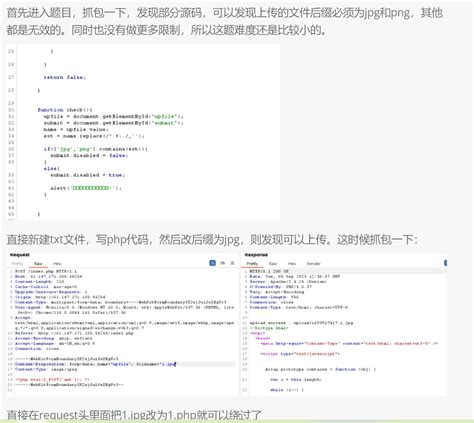Click the 'Cache-Control: max-age=0' request header
Image resolution: width=474 pixels, height=423 pixels.
coord(46,287)
